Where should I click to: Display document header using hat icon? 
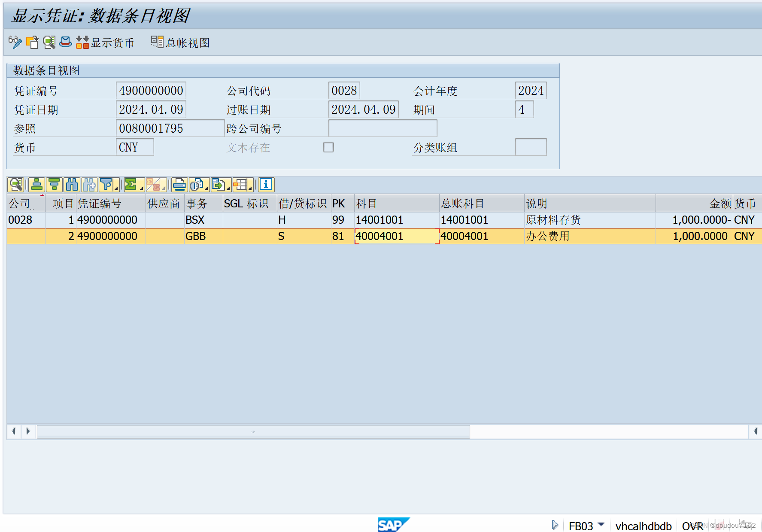[65, 42]
